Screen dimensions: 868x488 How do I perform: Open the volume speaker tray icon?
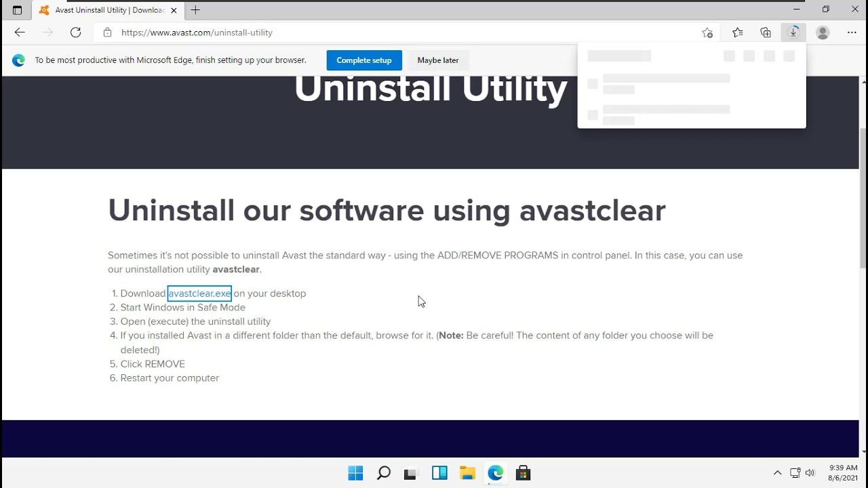(x=810, y=473)
